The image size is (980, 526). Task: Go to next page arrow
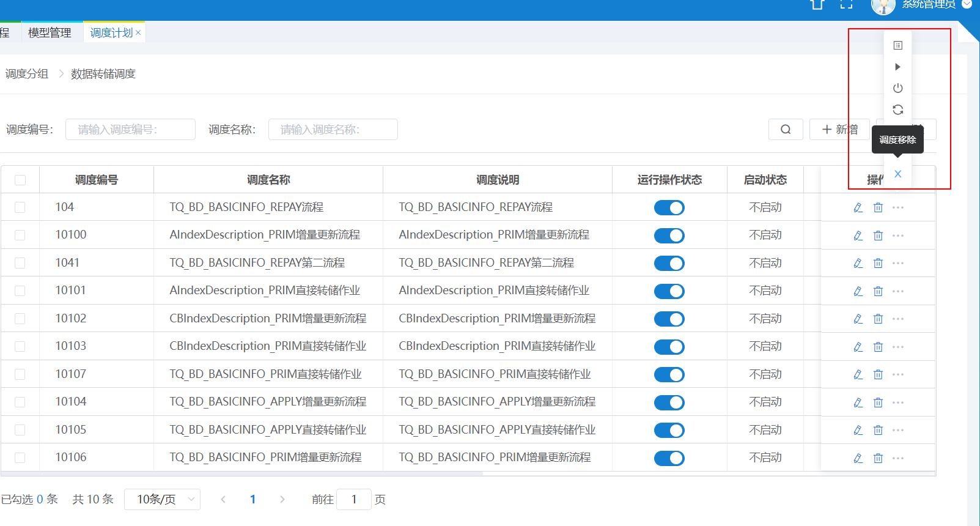tap(282, 499)
